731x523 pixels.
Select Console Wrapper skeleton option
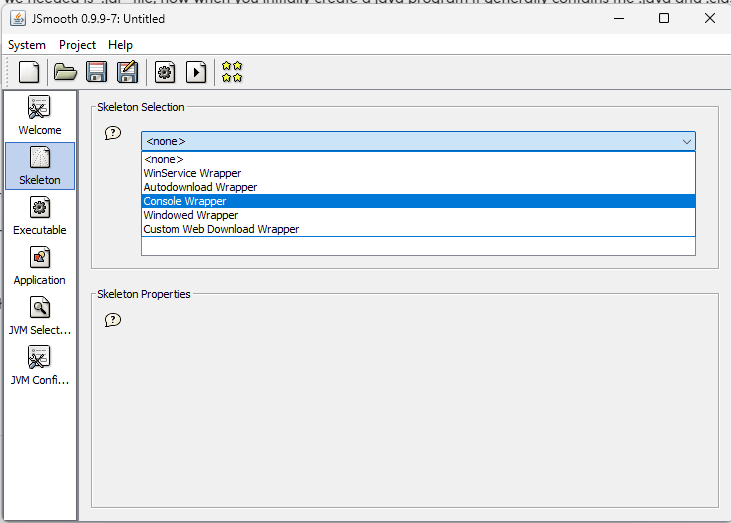(418, 201)
